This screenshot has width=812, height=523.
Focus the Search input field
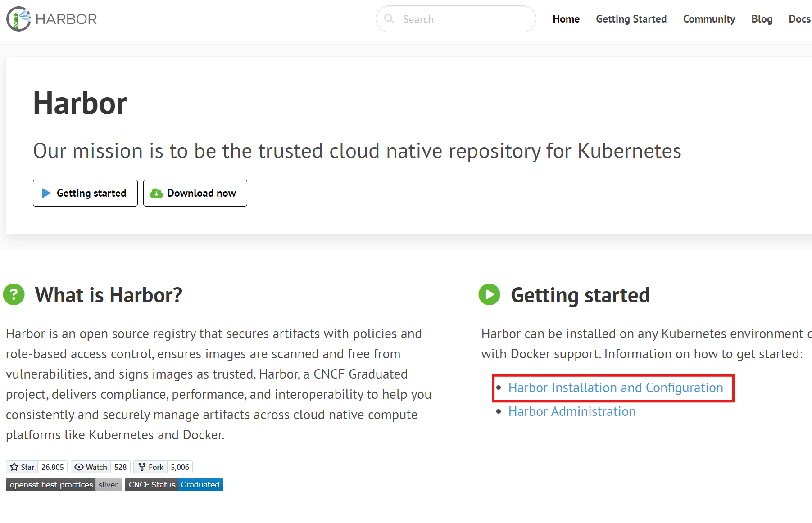[456, 19]
